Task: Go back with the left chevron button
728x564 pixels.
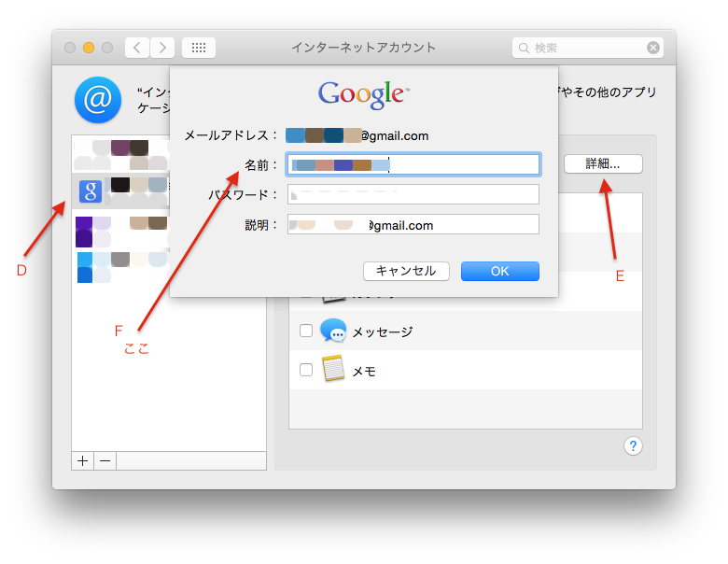Action: click(137, 48)
